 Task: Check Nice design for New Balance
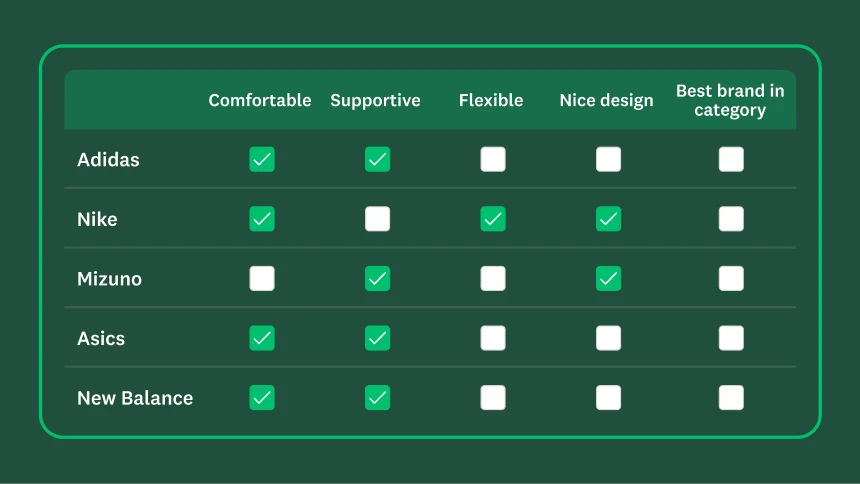[x=608, y=398]
